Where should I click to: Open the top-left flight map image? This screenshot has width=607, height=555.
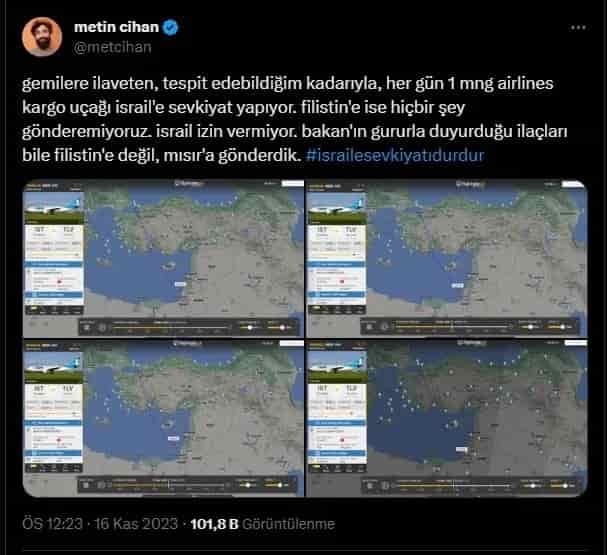[x=163, y=259]
